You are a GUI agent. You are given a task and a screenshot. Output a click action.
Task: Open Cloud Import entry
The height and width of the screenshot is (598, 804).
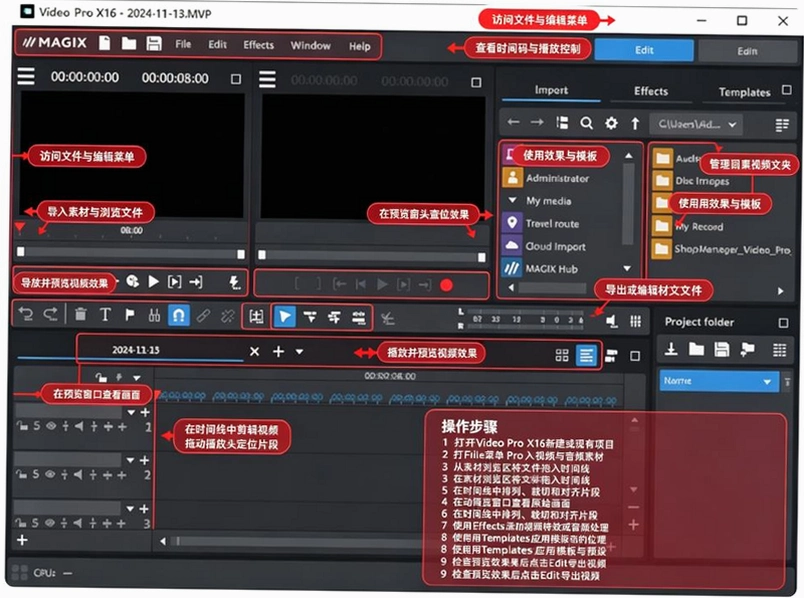(555, 247)
